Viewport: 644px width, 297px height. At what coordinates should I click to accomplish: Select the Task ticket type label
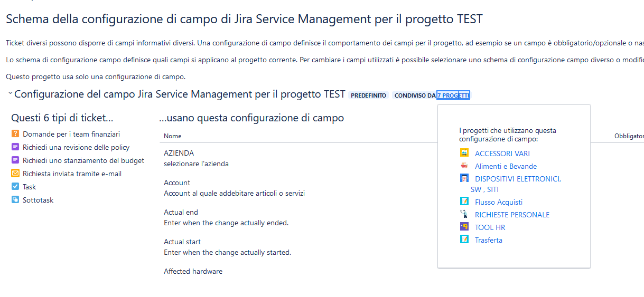30,187
